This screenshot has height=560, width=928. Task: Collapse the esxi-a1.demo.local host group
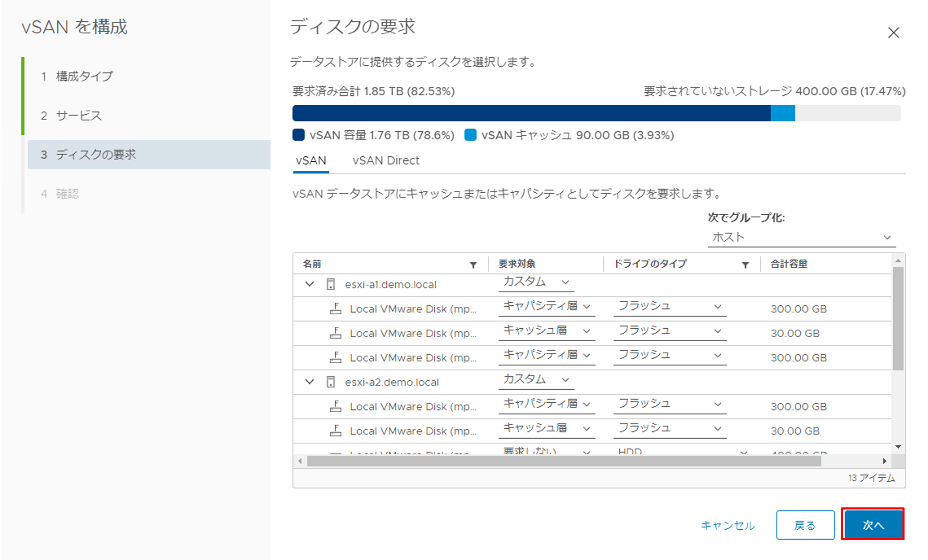click(310, 284)
